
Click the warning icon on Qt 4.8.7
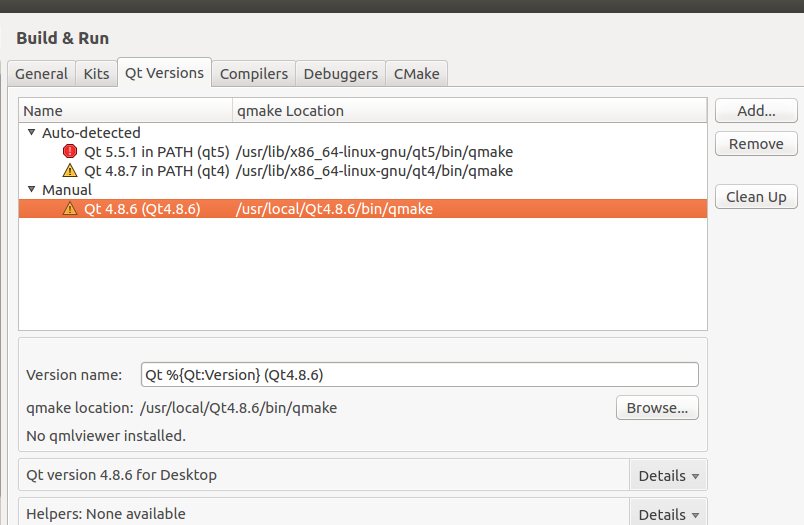tap(70, 170)
